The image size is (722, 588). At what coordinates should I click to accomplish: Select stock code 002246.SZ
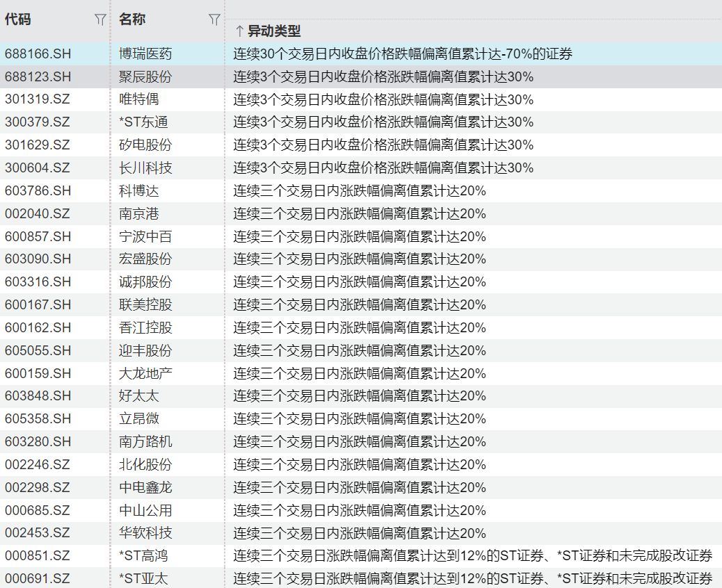click(38, 465)
